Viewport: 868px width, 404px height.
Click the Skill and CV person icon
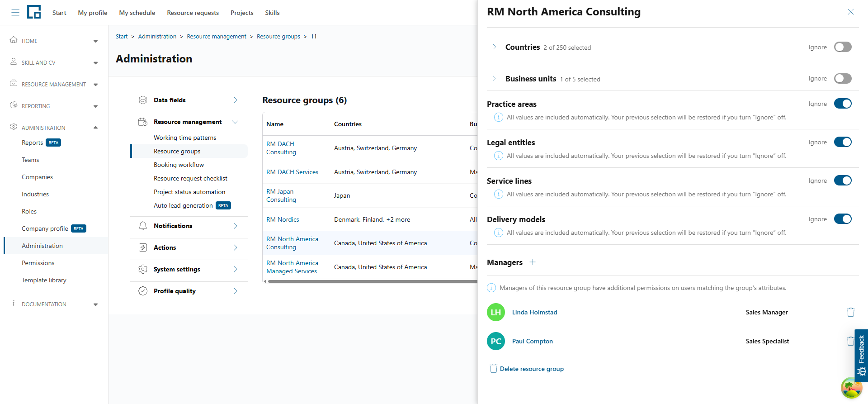[14, 62]
